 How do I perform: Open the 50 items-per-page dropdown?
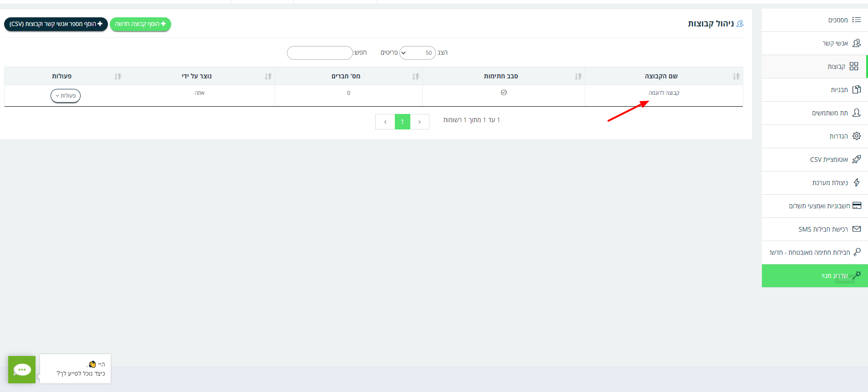[417, 53]
